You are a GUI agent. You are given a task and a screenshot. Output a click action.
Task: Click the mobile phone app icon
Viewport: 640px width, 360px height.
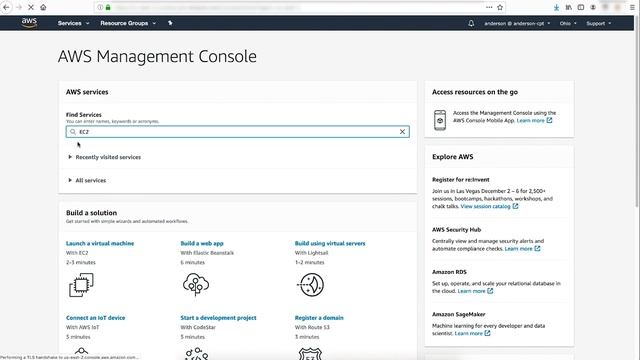pos(440,120)
